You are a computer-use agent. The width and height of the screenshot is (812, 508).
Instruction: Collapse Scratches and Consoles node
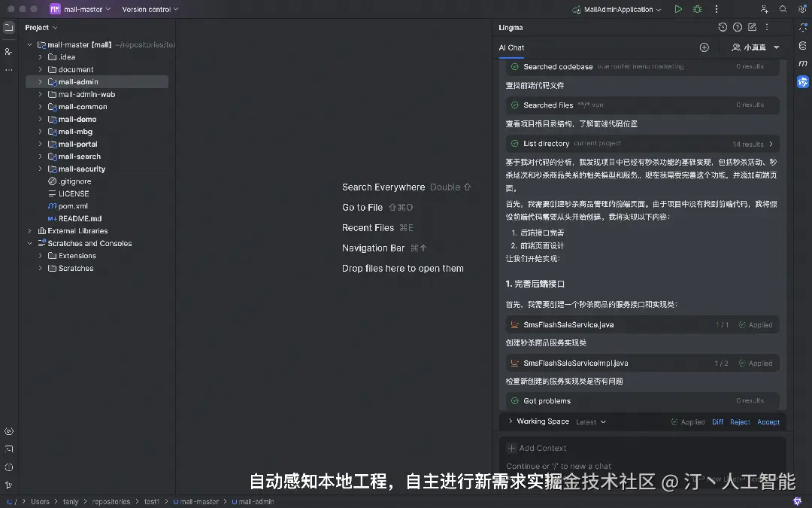tap(29, 243)
